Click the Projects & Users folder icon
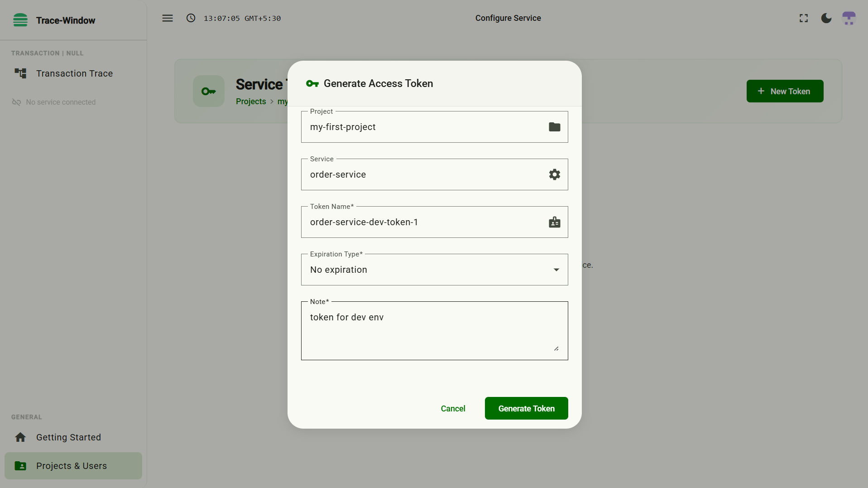This screenshot has width=868, height=488. tap(20, 466)
